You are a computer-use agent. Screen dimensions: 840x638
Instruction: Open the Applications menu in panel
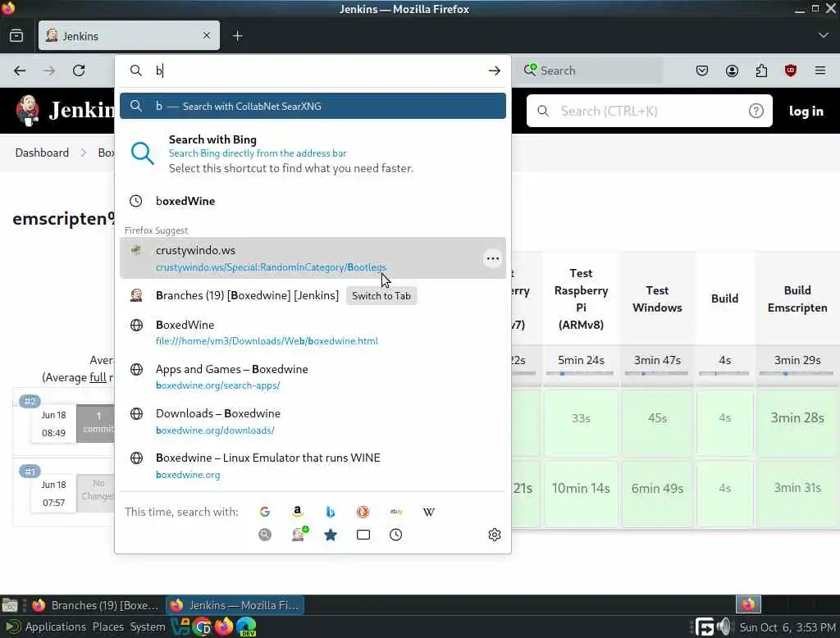55,627
